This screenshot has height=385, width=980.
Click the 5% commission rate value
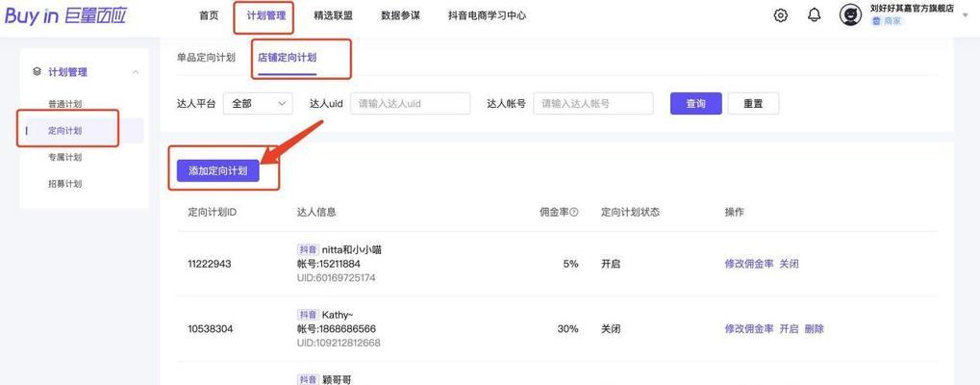click(x=570, y=264)
